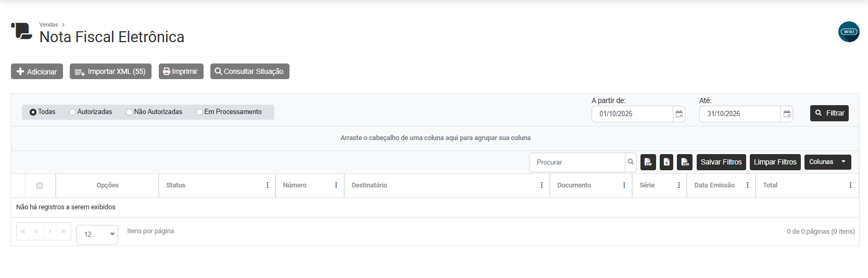Focus the Procurar search field
This screenshot has width=868, height=278.
(577, 162)
